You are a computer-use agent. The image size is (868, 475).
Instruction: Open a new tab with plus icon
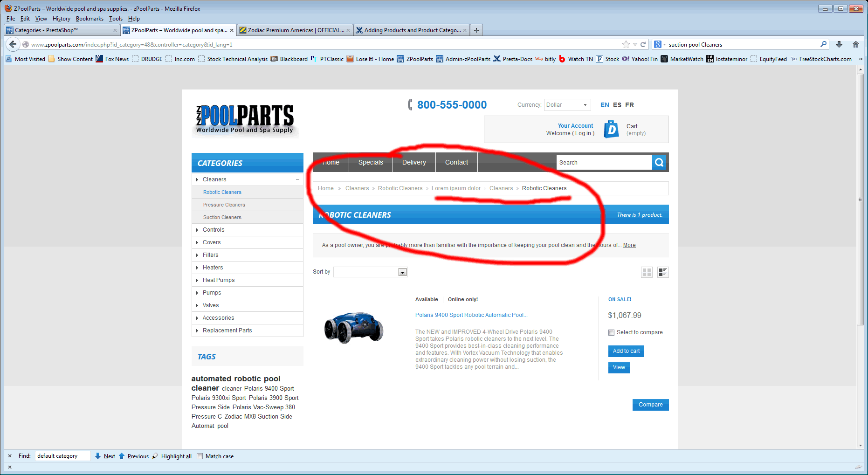(x=476, y=30)
